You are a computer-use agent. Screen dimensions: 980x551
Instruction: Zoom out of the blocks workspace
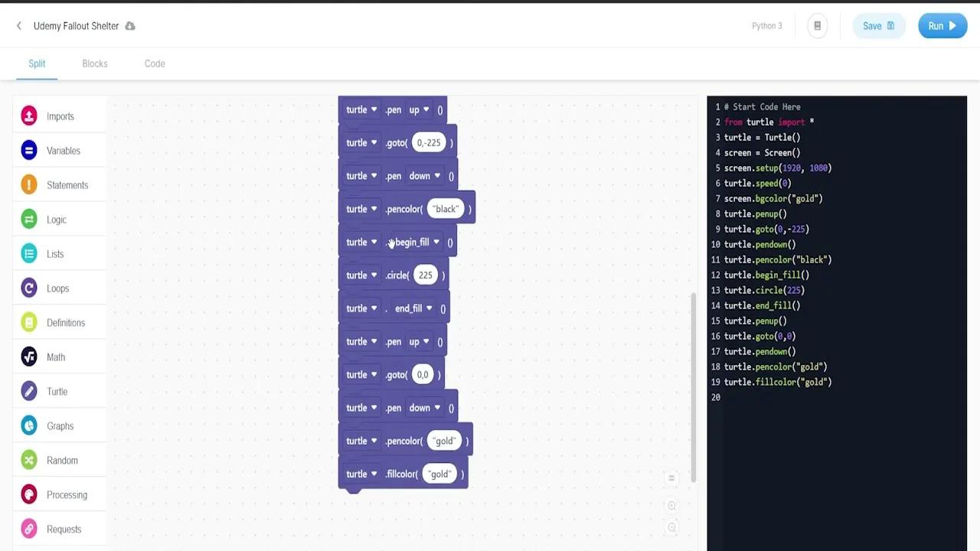pyautogui.click(x=671, y=527)
